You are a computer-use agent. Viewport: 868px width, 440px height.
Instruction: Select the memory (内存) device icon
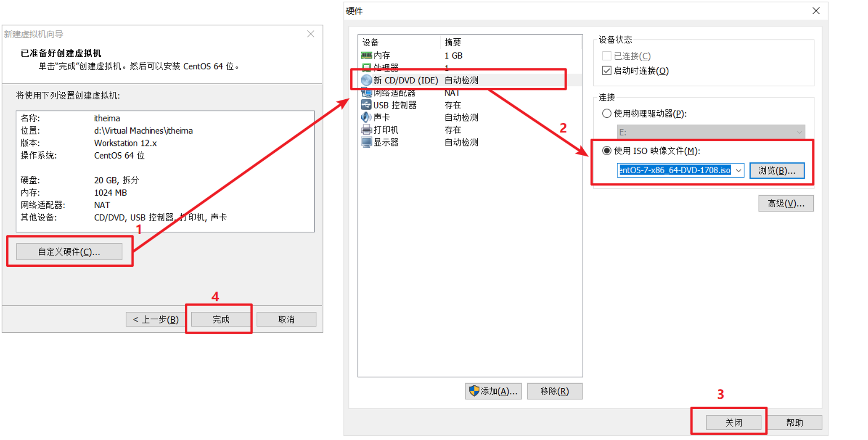pos(366,55)
